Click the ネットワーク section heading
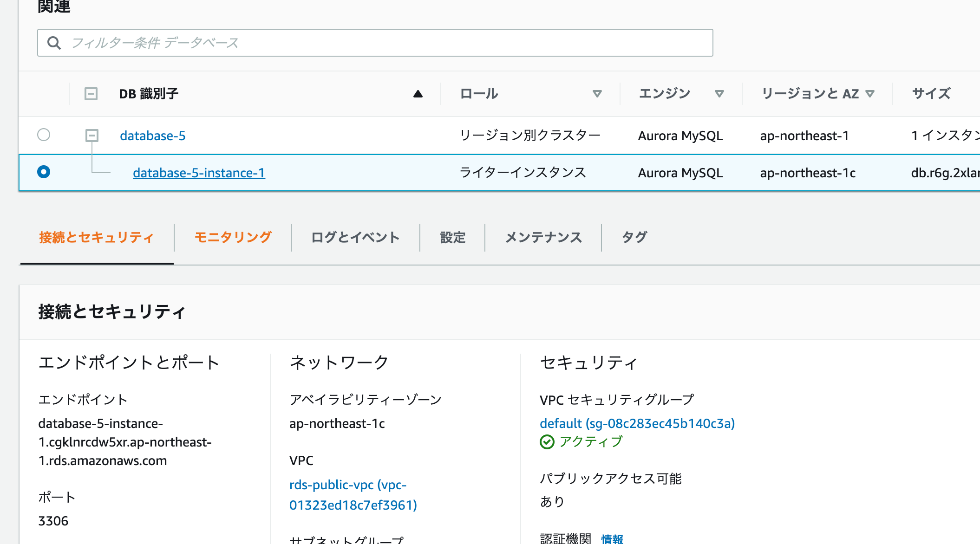Viewport: 980px width, 544px height. [x=339, y=363]
